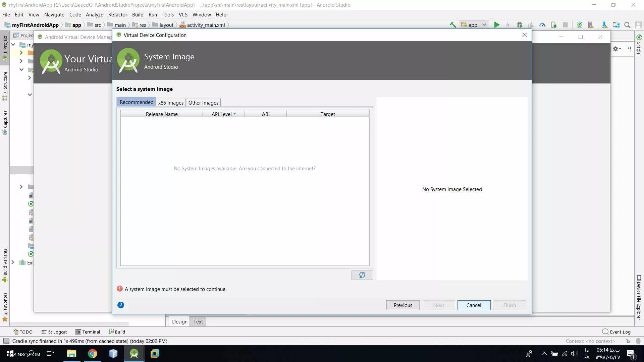The width and height of the screenshot is (644, 362).
Task: Click the Stop square icon
Action: tap(565, 25)
